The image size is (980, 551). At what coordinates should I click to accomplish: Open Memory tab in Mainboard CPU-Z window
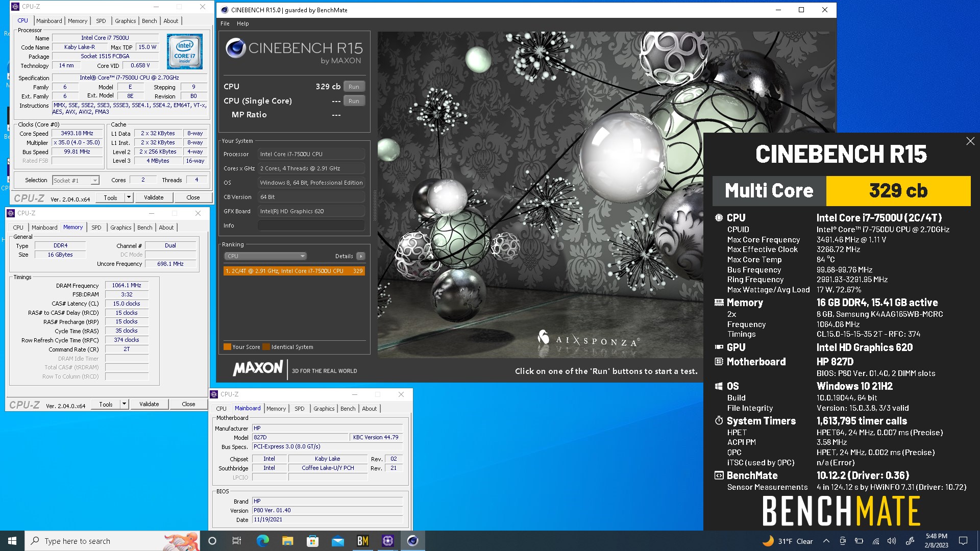click(276, 409)
